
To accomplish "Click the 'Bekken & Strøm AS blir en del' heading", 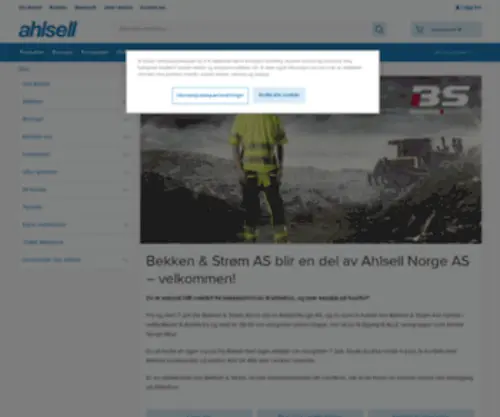I will tap(307, 270).
